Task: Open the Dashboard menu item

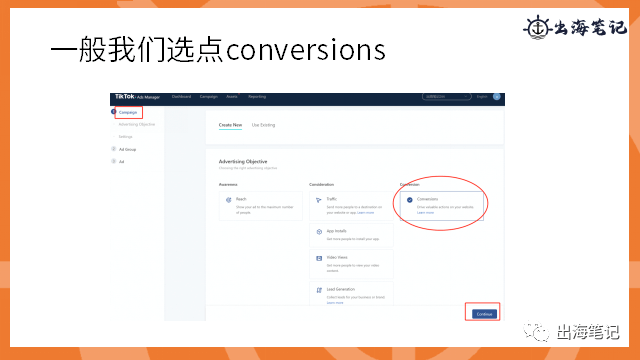Action: tap(181, 97)
